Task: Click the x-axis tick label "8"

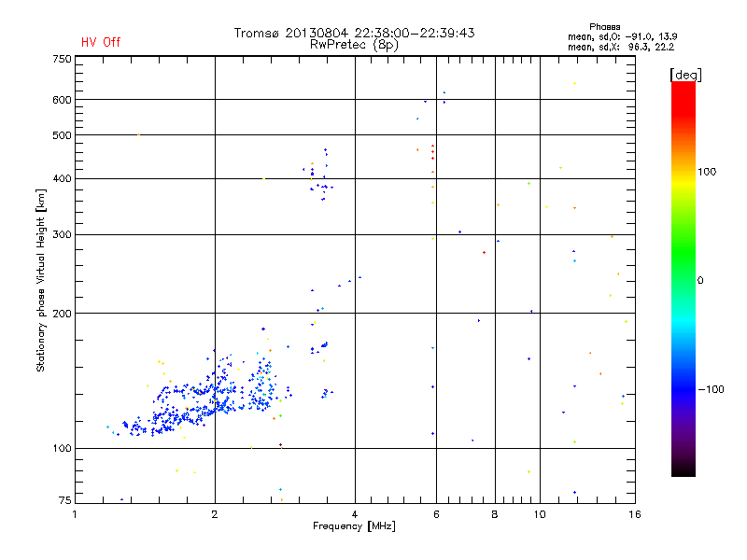Action: point(495,514)
